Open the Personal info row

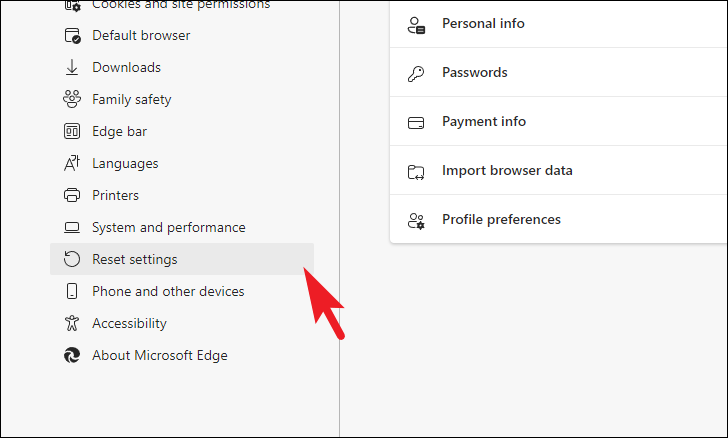tap(483, 23)
